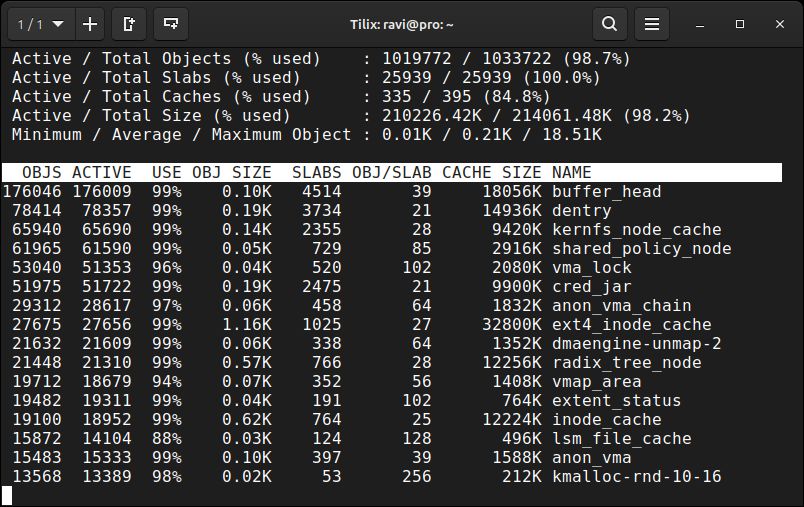Screen dimensions: 804x507
Task: Select the radix_tree_node name
Action: point(627,362)
